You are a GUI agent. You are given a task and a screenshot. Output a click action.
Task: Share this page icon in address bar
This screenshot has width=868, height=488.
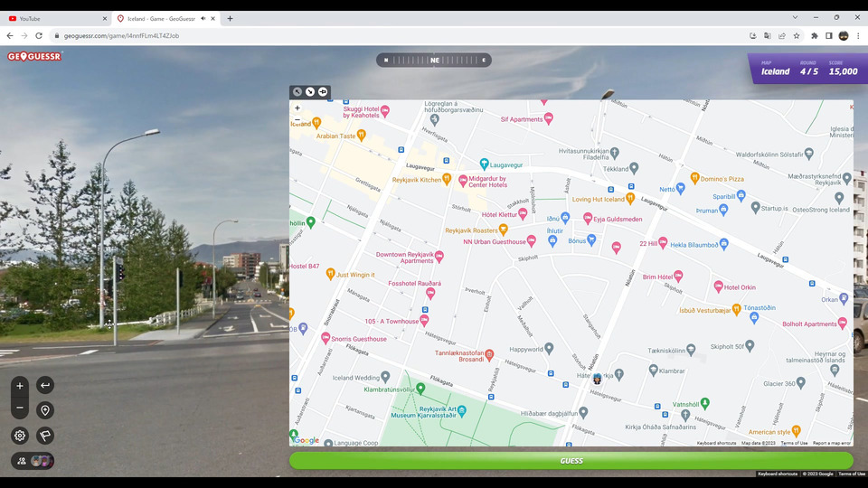[781, 35]
